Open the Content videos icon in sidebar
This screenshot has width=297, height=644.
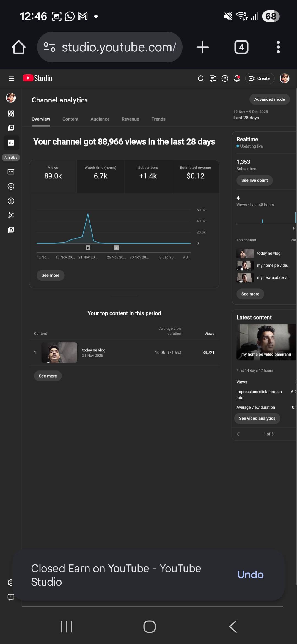[11, 128]
